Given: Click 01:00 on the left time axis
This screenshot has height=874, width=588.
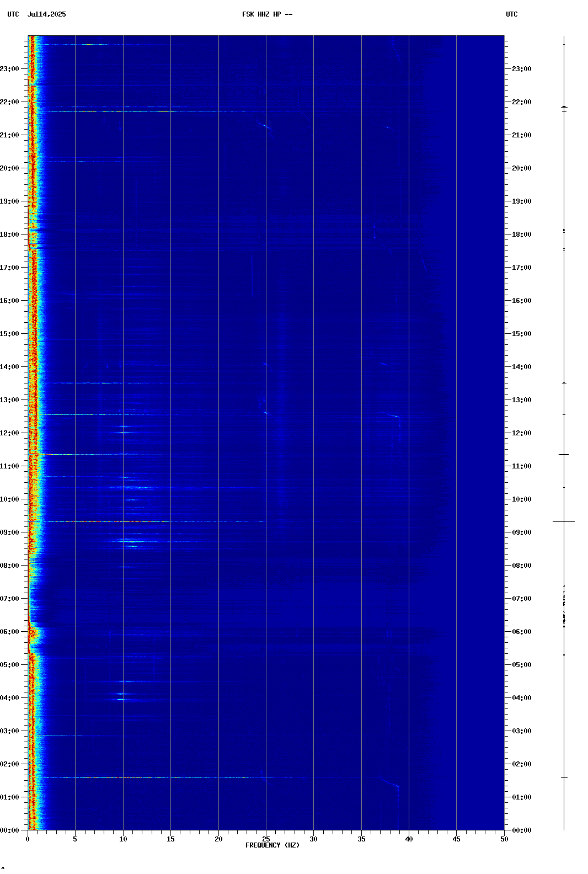Looking at the screenshot, I should 10,797.
